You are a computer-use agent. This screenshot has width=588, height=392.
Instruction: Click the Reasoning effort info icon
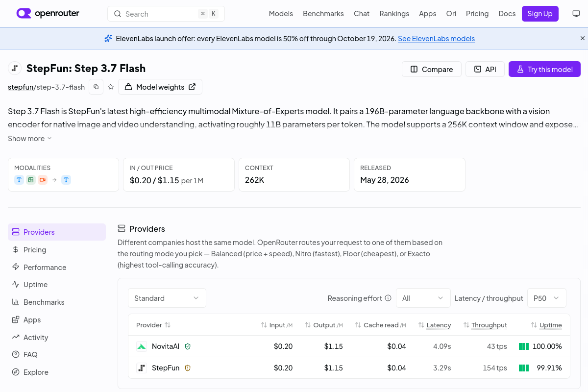pos(388,298)
